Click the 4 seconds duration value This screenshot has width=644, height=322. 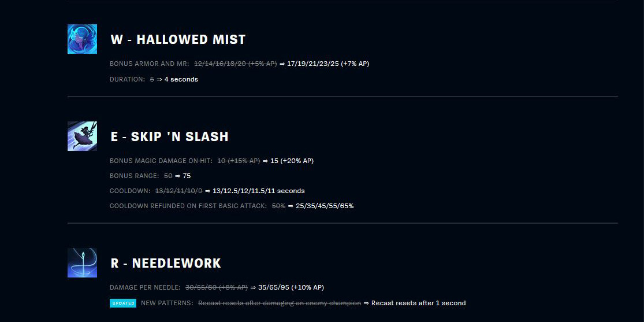coord(181,79)
